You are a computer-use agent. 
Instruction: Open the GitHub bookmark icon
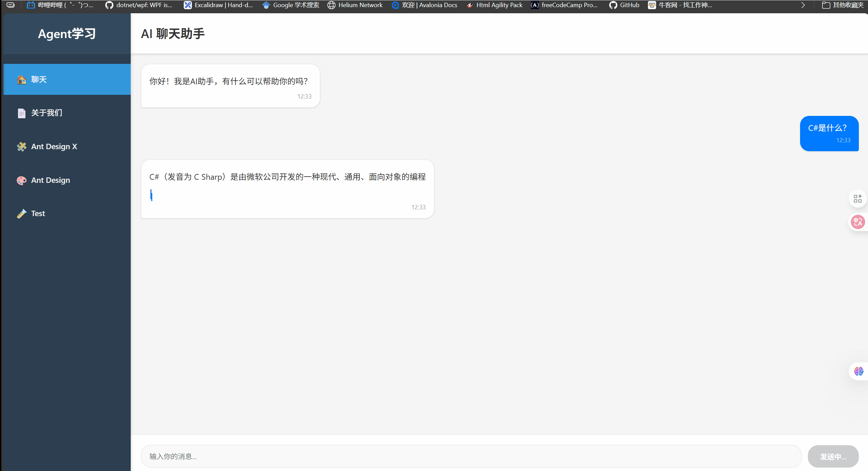coord(613,5)
